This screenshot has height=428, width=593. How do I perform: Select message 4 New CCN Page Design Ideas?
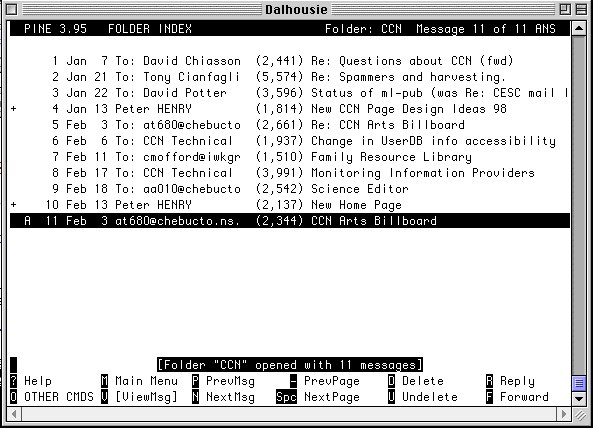[x=290, y=109]
